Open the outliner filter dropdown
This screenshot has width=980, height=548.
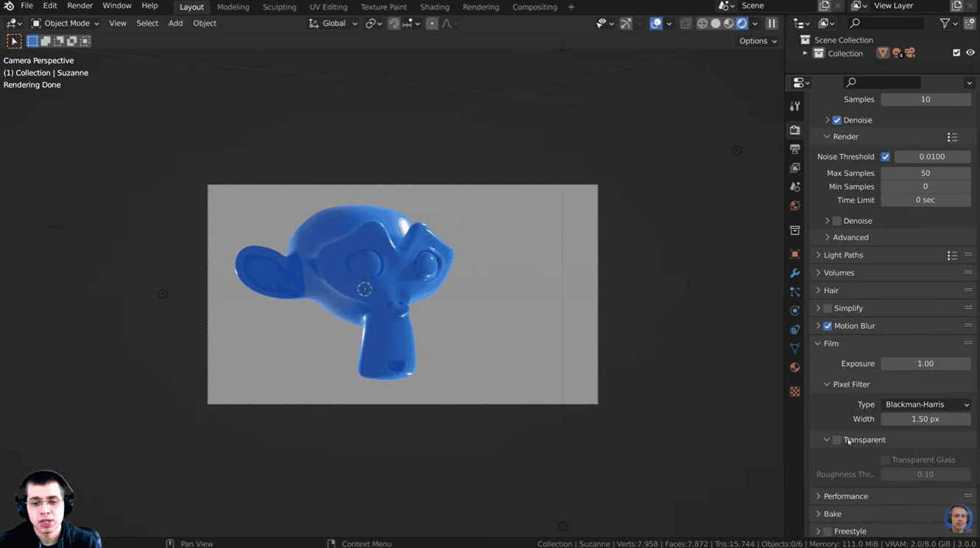948,24
